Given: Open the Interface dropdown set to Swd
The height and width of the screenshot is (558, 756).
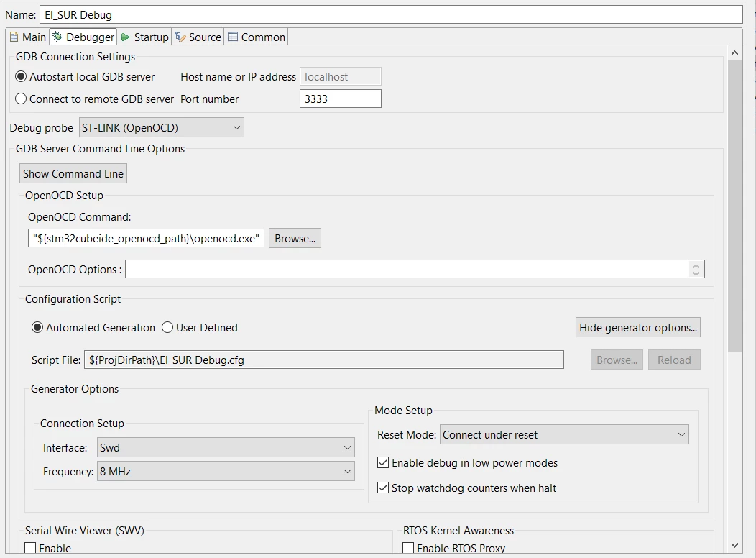Looking at the screenshot, I should click(226, 447).
